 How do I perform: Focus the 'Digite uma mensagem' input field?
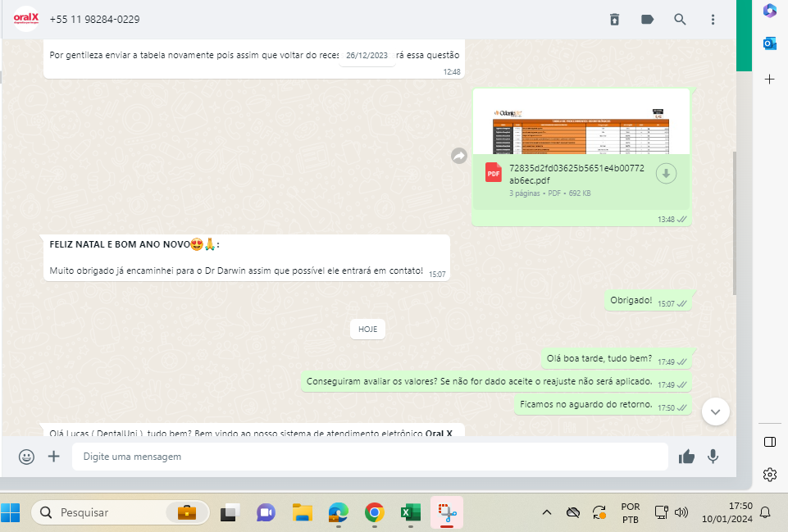pos(370,457)
